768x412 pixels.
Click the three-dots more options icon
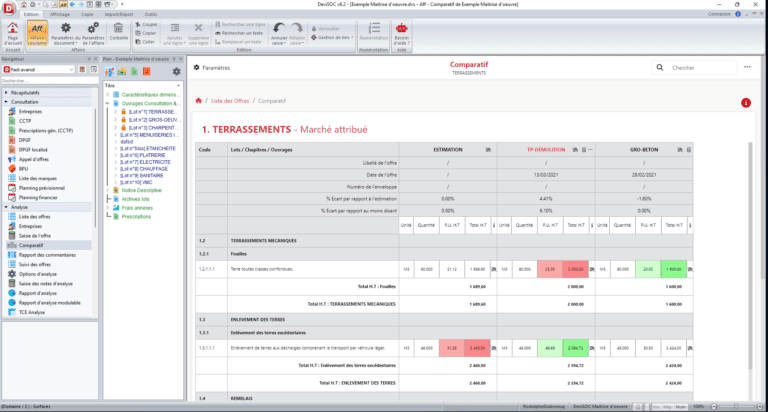tap(746, 67)
